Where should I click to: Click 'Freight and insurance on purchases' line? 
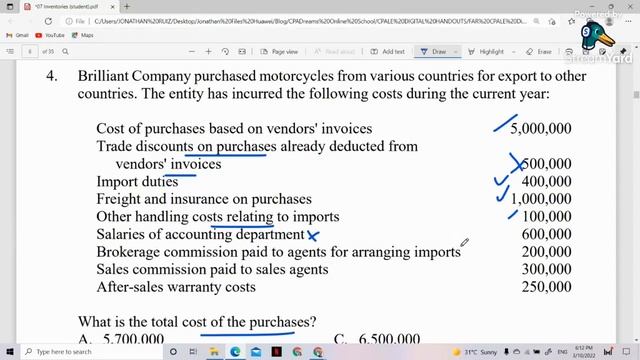click(204, 199)
